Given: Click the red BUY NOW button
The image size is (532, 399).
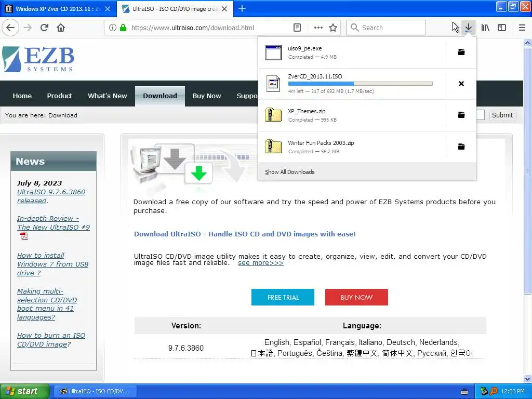Looking at the screenshot, I should (356, 297).
